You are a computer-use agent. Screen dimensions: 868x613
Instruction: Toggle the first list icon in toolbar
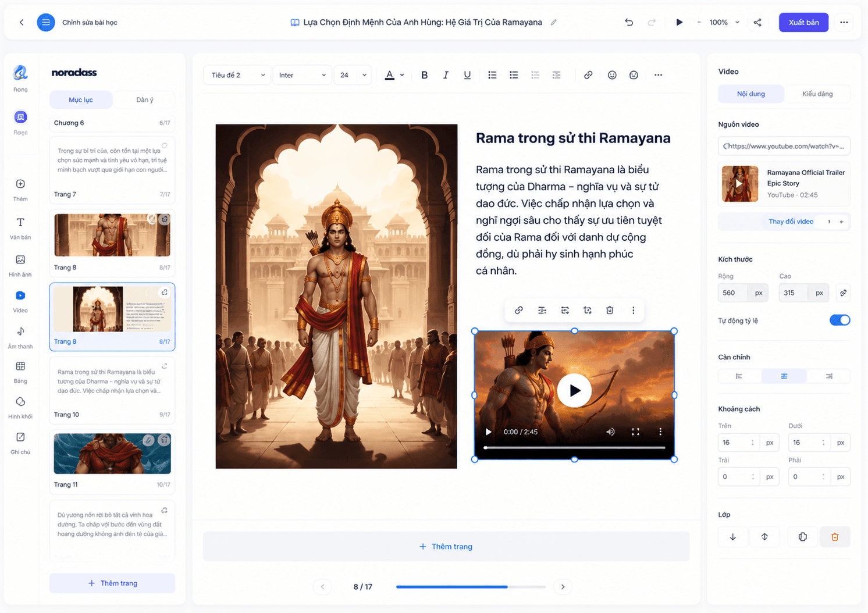tap(492, 75)
